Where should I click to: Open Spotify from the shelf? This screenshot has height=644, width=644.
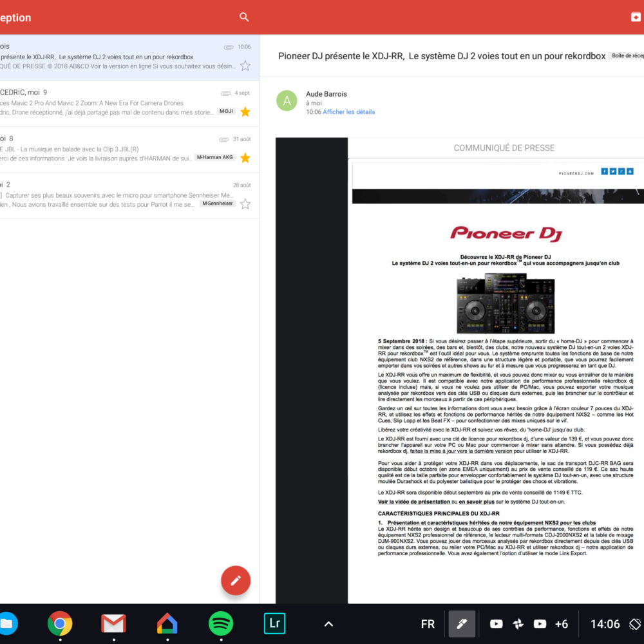(x=221, y=623)
